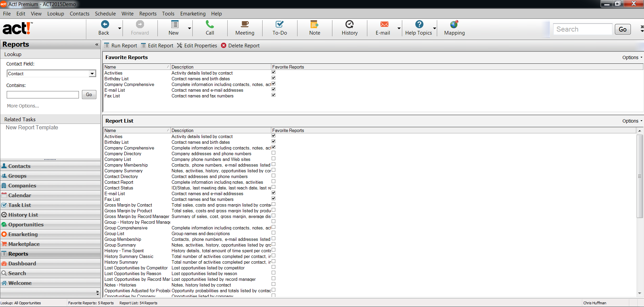Viewport: 644px width, 307px height.
Task: Open the File menu
Action: pos(7,14)
